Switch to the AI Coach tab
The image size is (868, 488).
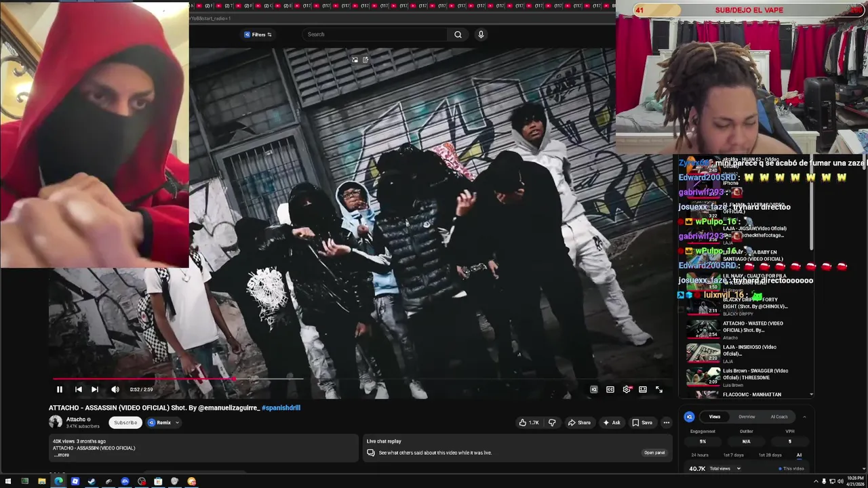pos(779,417)
